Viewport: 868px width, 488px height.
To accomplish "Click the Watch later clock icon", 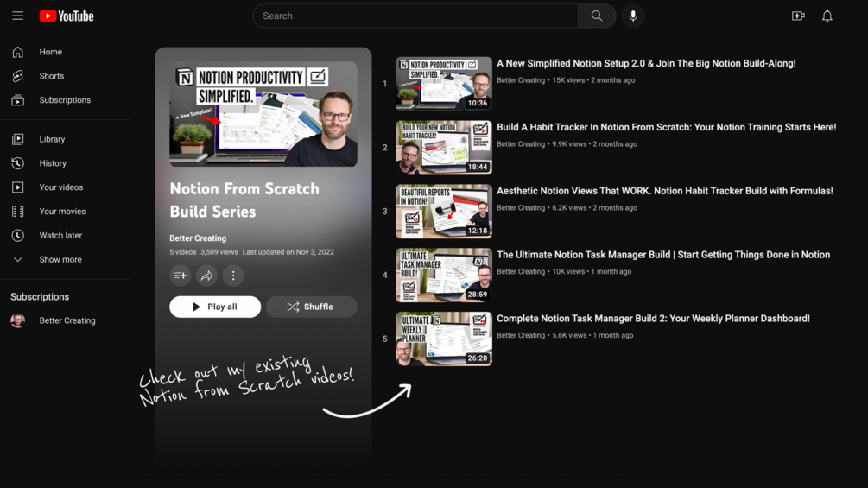I will coord(18,235).
